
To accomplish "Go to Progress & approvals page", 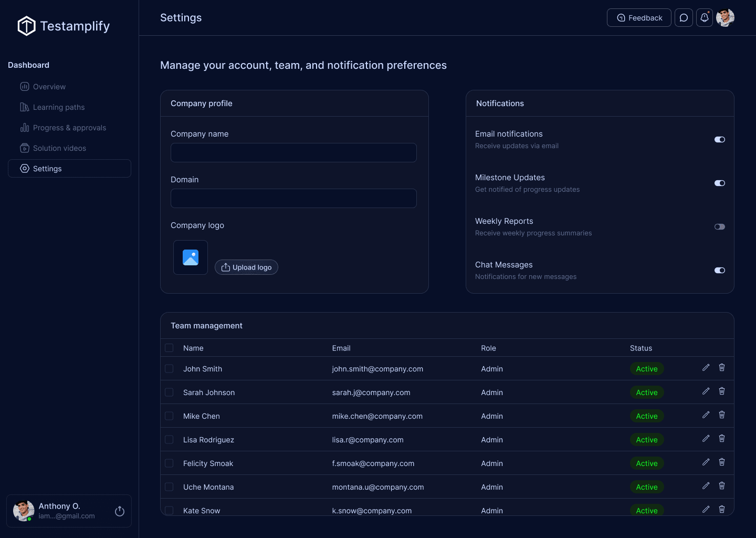I will pos(69,128).
